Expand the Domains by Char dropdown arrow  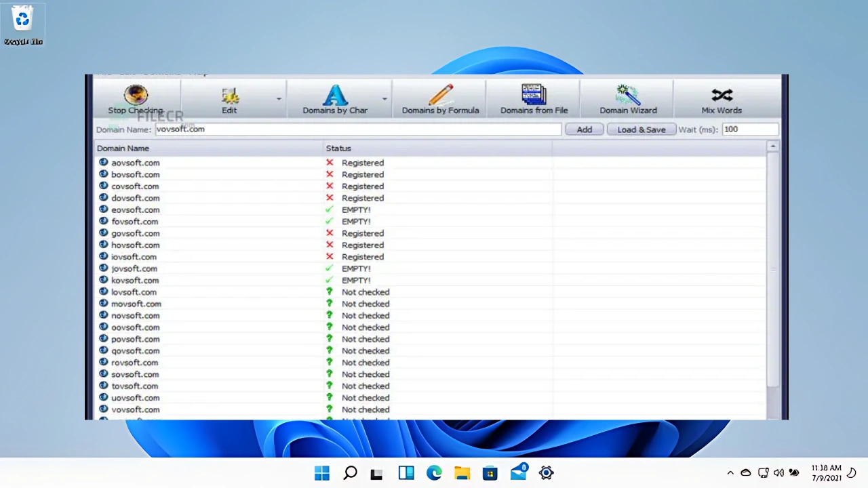384,99
